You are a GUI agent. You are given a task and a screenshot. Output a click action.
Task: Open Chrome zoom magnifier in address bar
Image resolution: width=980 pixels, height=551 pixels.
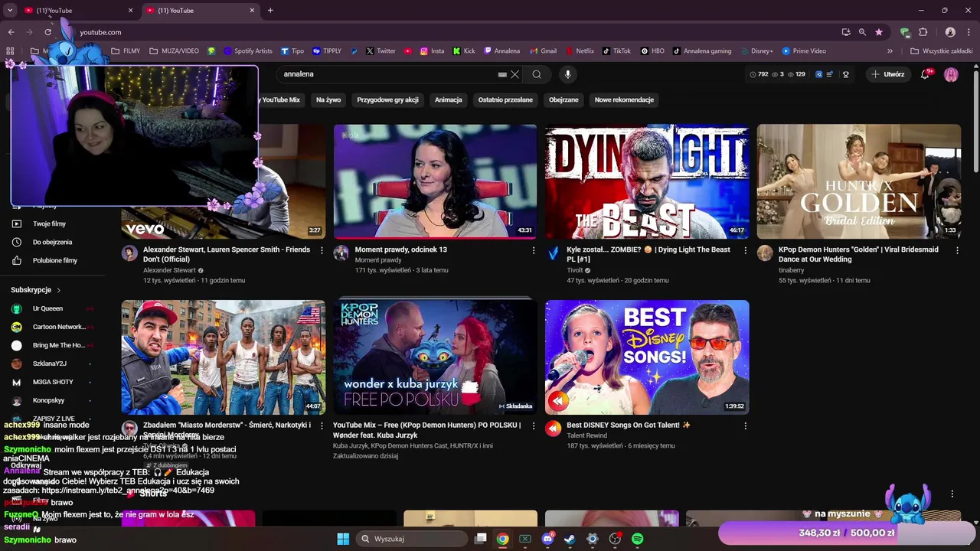click(x=862, y=32)
